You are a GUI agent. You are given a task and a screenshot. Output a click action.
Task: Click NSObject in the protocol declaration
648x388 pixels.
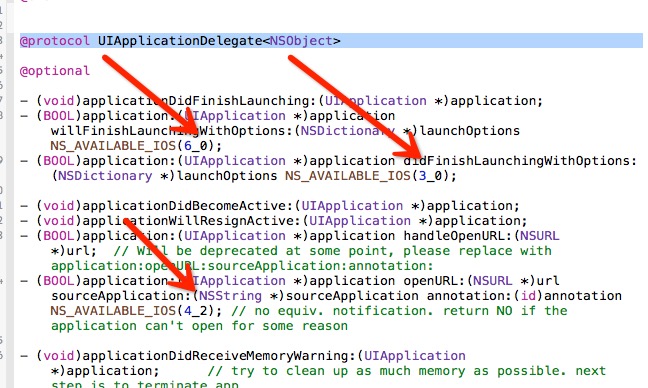(x=301, y=41)
